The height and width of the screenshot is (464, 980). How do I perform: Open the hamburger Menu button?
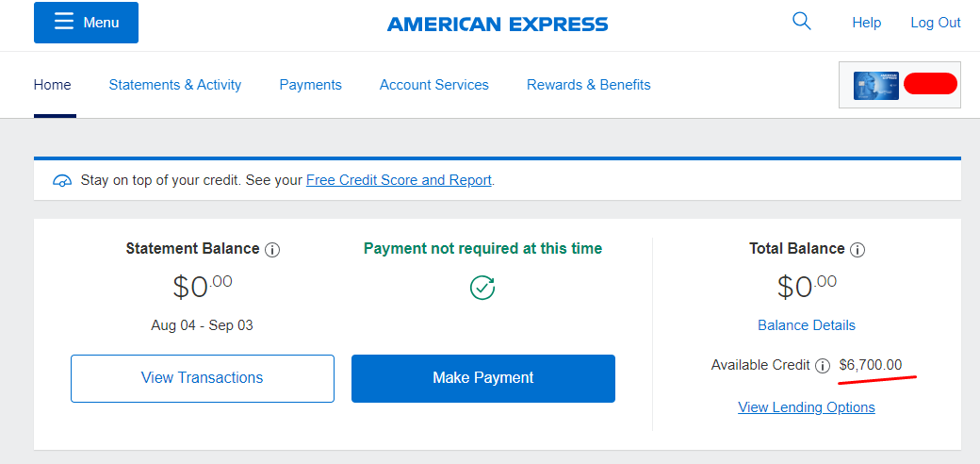87,23
